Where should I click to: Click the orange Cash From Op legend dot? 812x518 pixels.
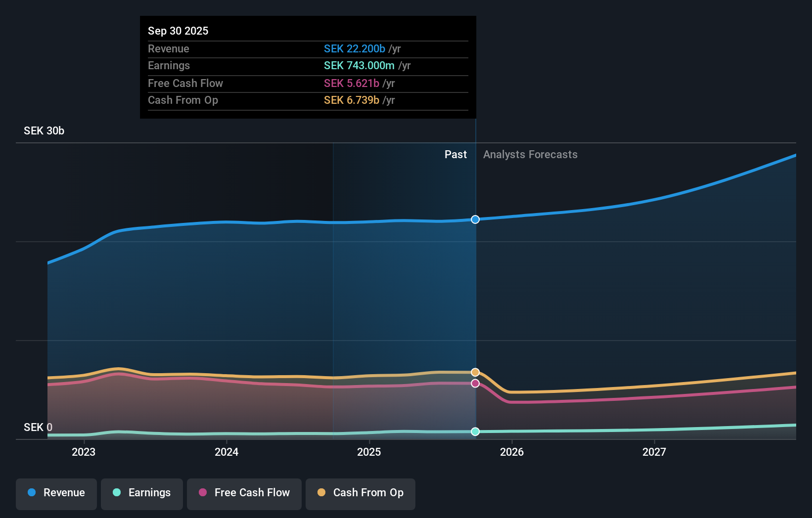[321, 492]
